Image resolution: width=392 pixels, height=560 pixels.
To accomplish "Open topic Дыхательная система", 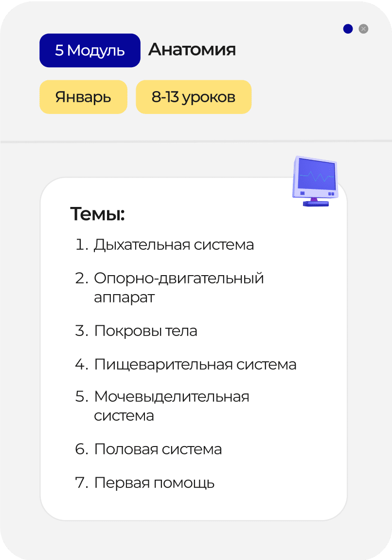I will click(174, 245).
